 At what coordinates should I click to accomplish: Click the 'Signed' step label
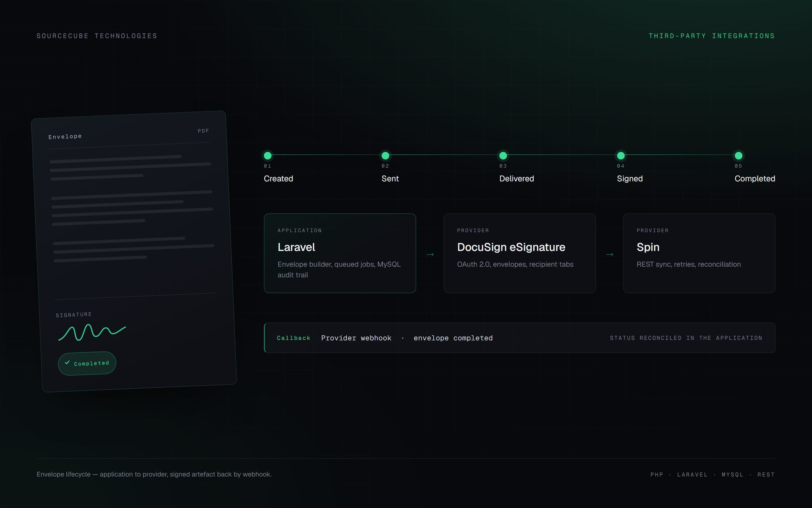point(630,179)
